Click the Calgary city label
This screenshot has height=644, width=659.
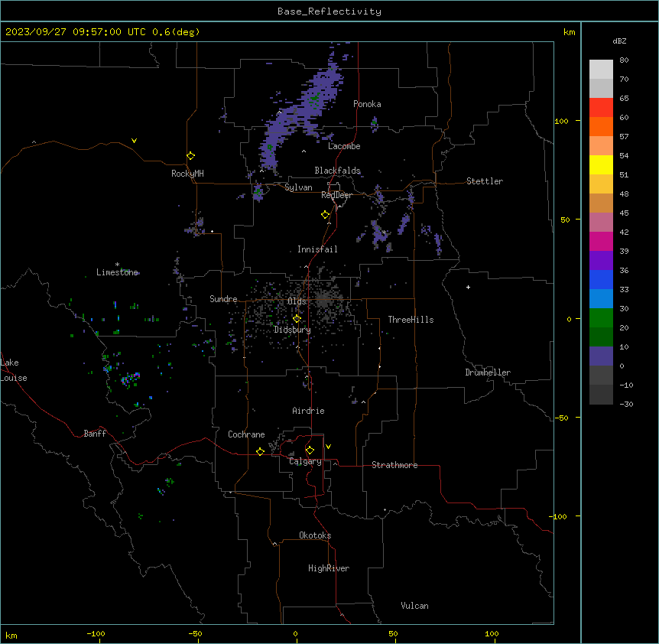306,461
